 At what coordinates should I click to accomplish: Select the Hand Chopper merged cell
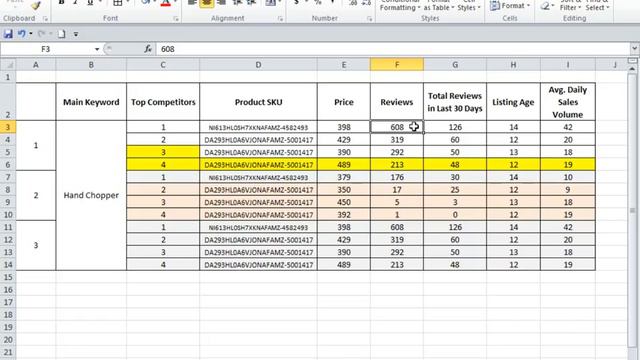pos(91,196)
